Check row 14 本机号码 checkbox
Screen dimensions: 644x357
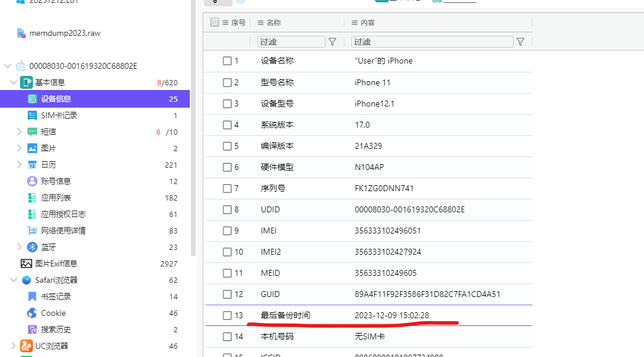[x=227, y=336]
